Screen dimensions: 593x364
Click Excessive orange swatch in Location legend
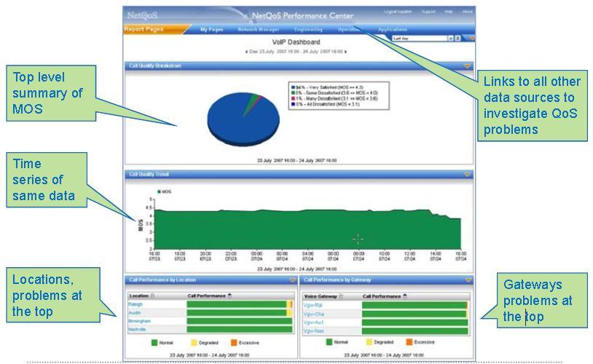pyautogui.click(x=234, y=343)
